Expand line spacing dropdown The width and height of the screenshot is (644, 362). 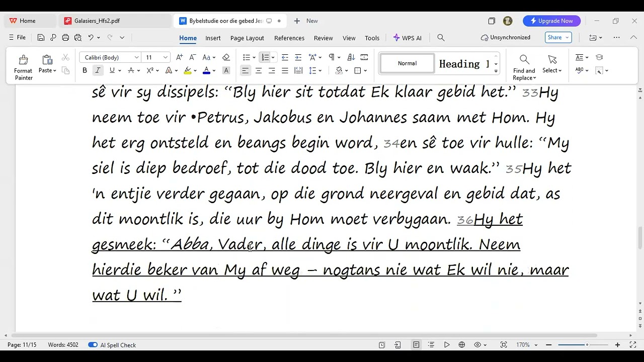pos(319,71)
